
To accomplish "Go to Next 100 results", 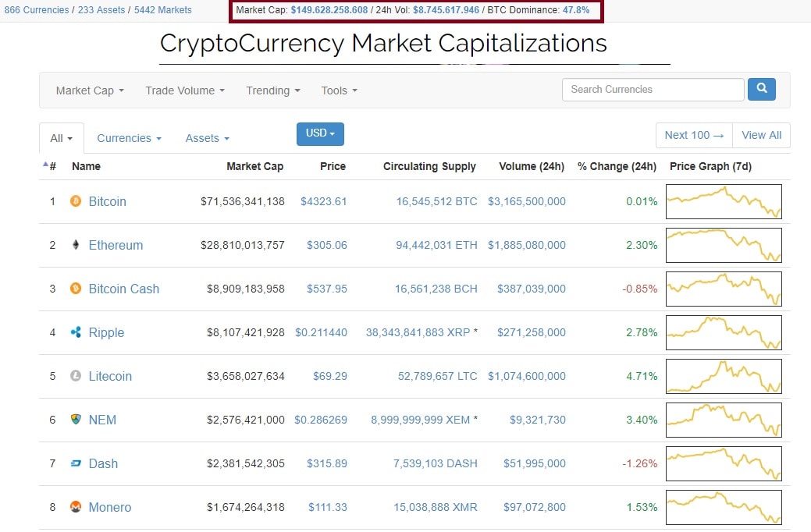I will click(x=694, y=135).
